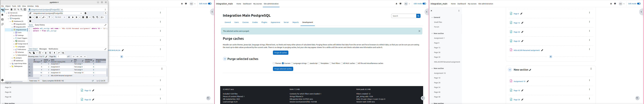Collapse the Servers (2) tree node
The height and width of the screenshot is (104, 644).
7,13
